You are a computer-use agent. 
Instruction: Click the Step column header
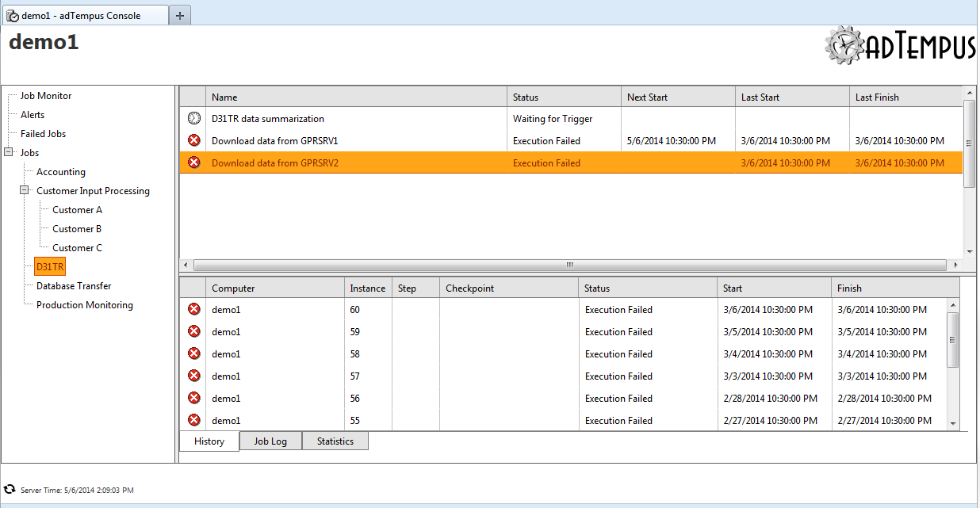(415, 288)
